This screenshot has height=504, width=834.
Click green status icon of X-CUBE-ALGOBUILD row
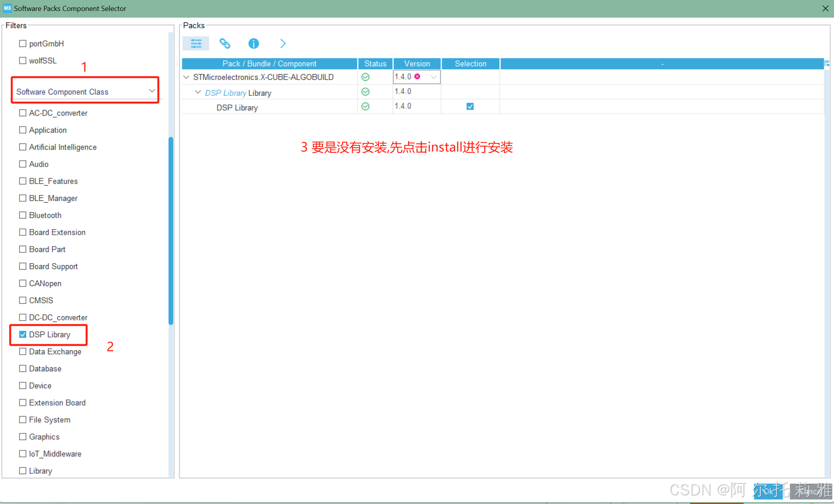(x=365, y=77)
